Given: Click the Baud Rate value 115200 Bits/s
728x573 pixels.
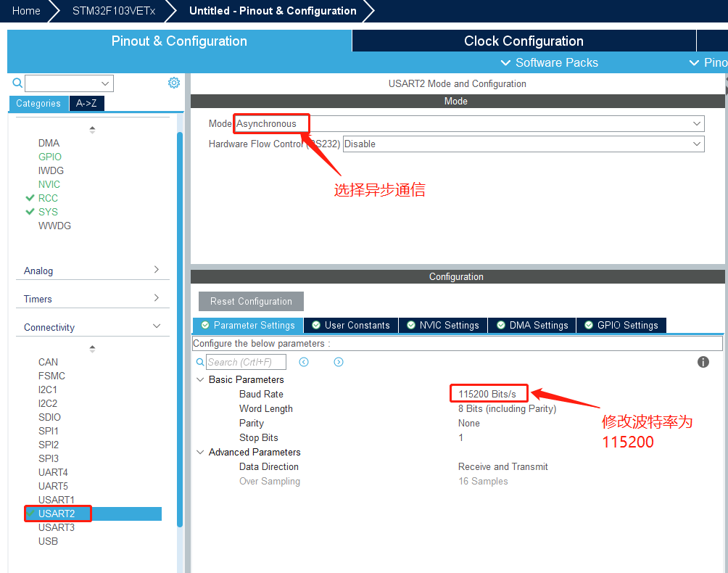Looking at the screenshot, I should (x=487, y=395).
